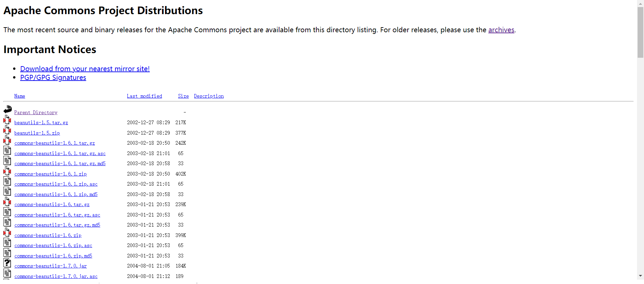Click the archive icon beside commons-beanutils-1.6.1.zip
The width and height of the screenshot is (644, 284).
coord(7,171)
